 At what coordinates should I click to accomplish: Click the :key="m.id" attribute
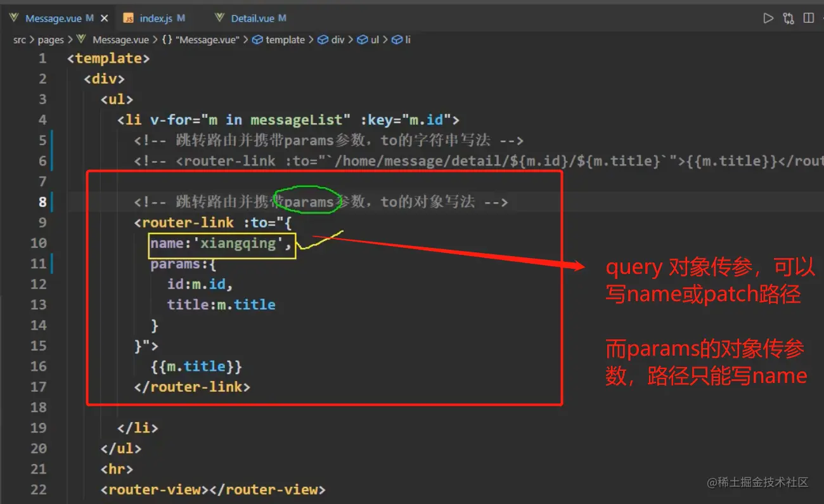point(405,120)
